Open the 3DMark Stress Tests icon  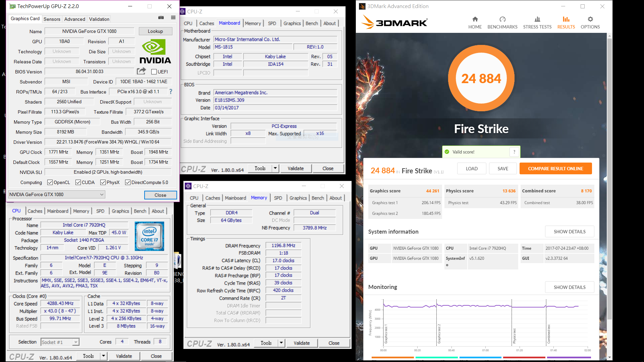tap(537, 19)
